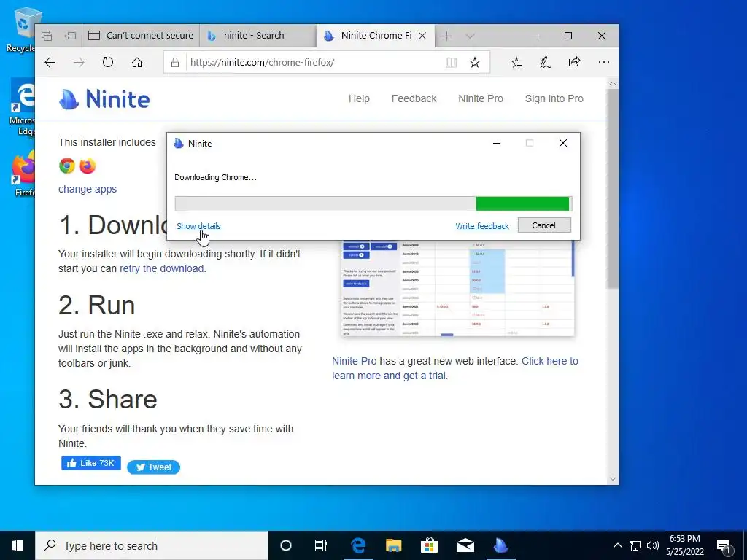Open Mail app from taskbar
This screenshot has height=560, width=747.
click(x=465, y=545)
